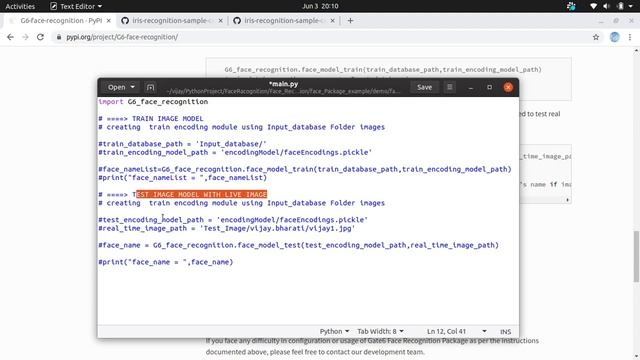The image size is (640, 360).
Task: Click the '#train_database_path' line
Action: (182, 144)
